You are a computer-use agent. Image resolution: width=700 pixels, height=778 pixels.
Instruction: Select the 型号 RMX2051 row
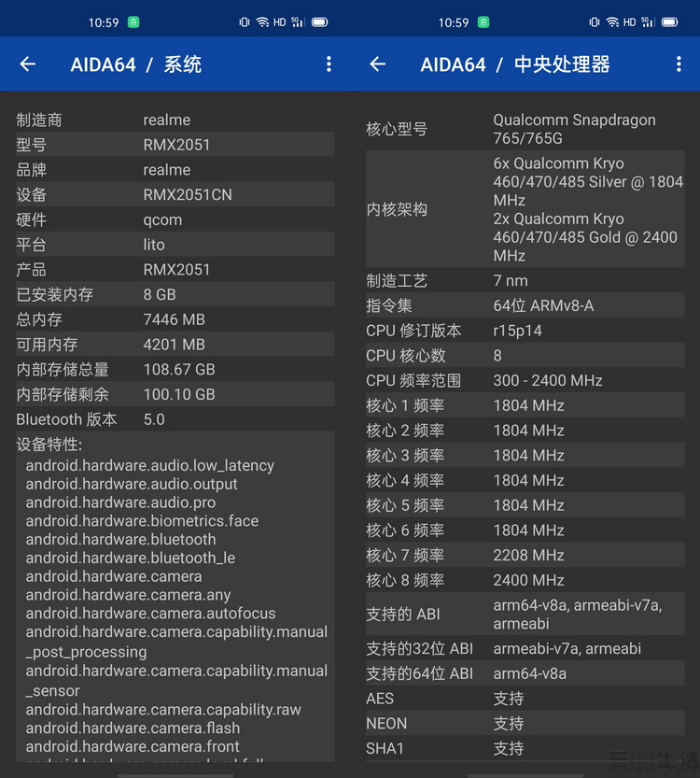click(x=175, y=145)
